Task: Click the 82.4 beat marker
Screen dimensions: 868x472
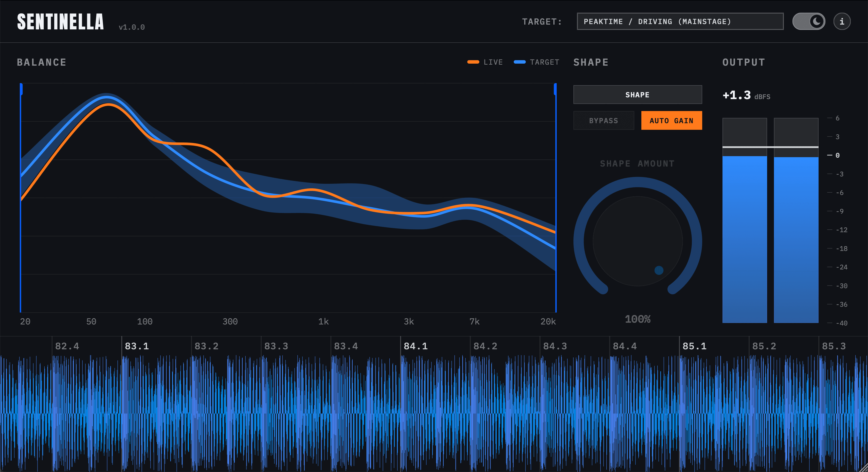Action: pos(67,346)
